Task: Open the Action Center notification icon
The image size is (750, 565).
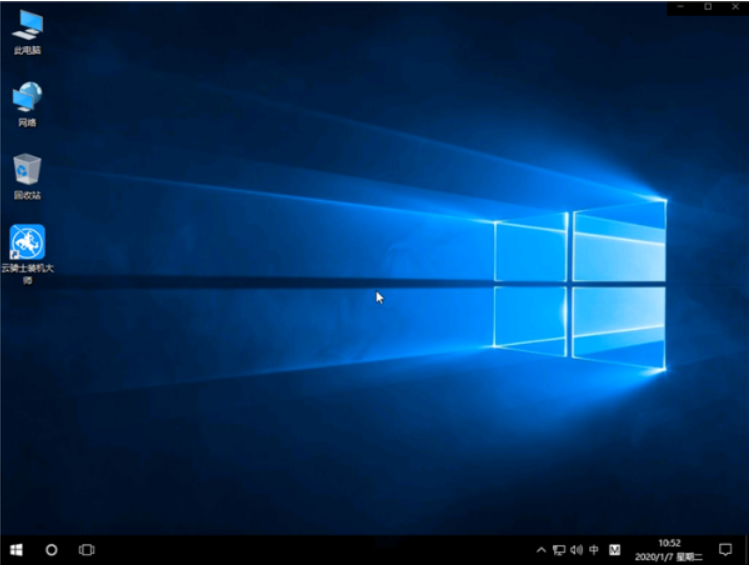Action: [725, 550]
